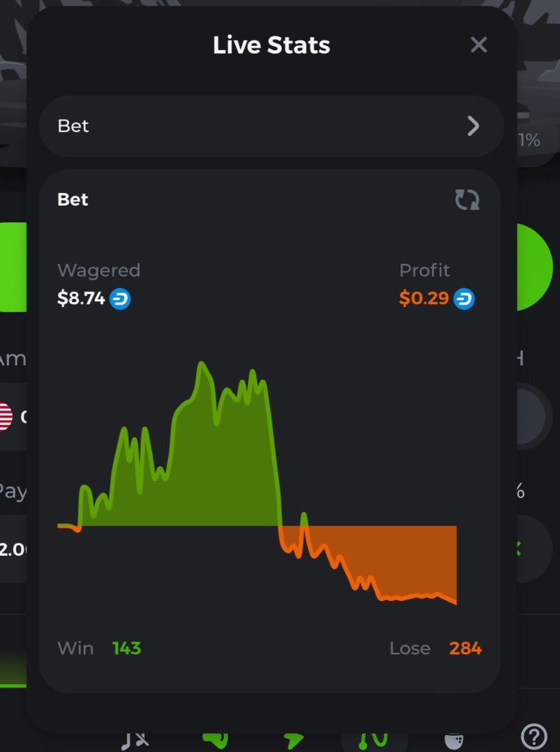Open the Bet stats type dropdown
Image resolution: width=560 pixels, height=752 pixels.
pyautogui.click(x=271, y=126)
